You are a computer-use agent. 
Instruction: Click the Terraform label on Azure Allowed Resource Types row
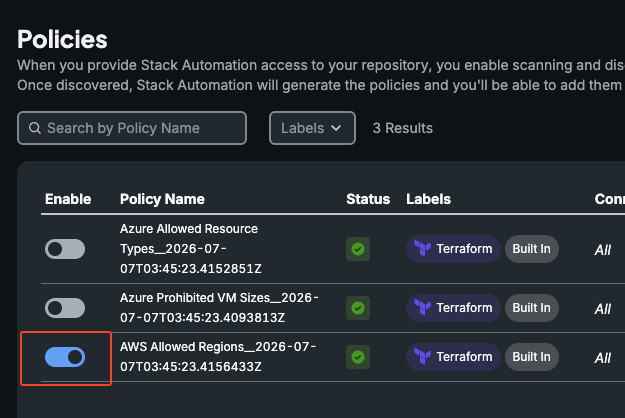click(453, 249)
